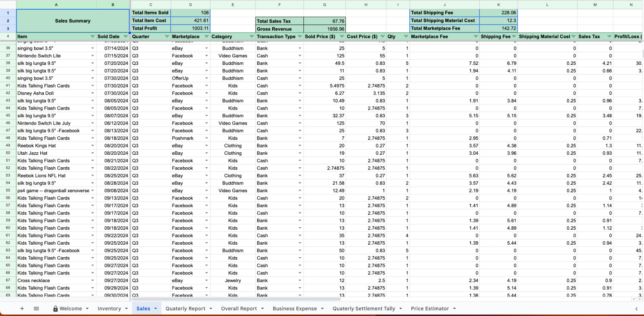Open Overall Report tab dropdown arrow

(262, 309)
